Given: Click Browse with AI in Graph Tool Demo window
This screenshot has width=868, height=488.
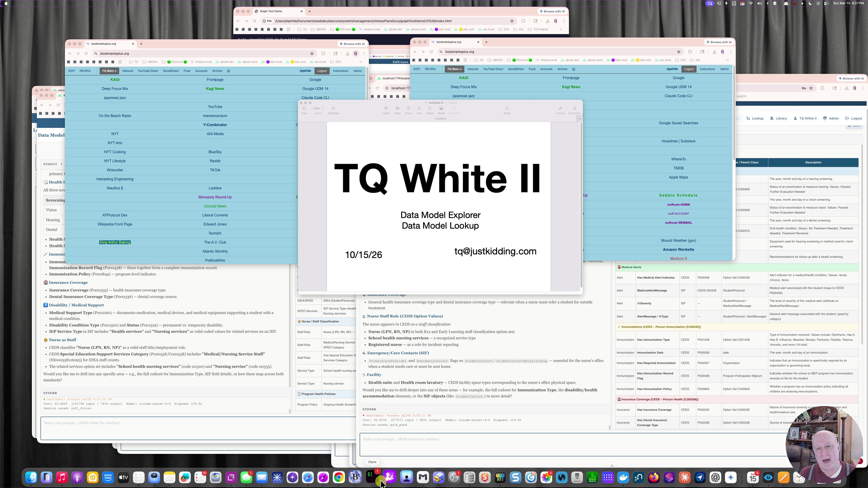Looking at the screenshot, I should click(552, 11).
